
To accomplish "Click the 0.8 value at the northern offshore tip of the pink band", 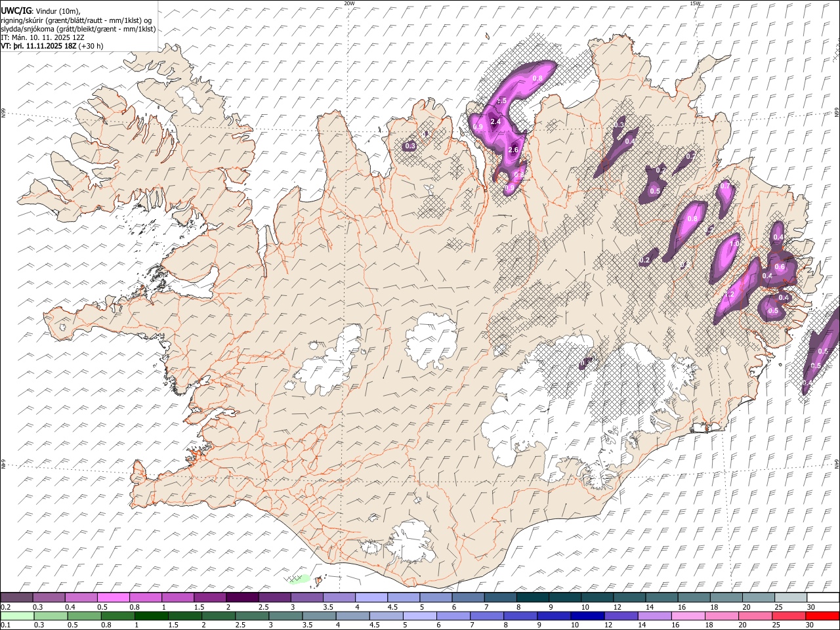I will [x=537, y=79].
